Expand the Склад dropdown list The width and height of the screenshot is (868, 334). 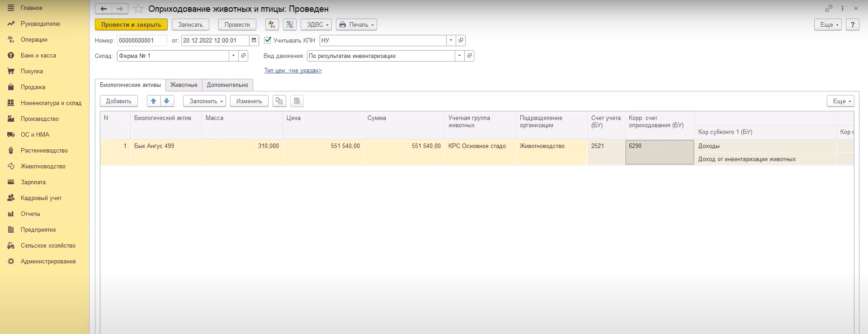coord(233,56)
